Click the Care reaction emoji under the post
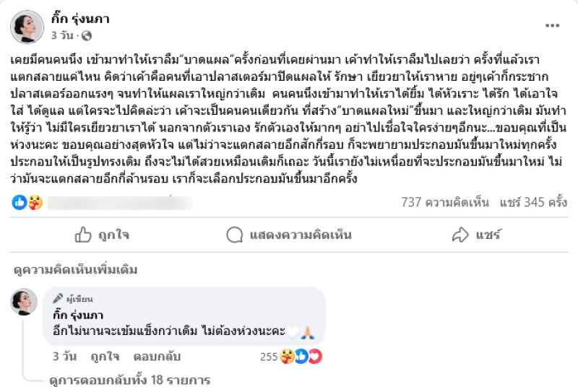 tap(35, 203)
